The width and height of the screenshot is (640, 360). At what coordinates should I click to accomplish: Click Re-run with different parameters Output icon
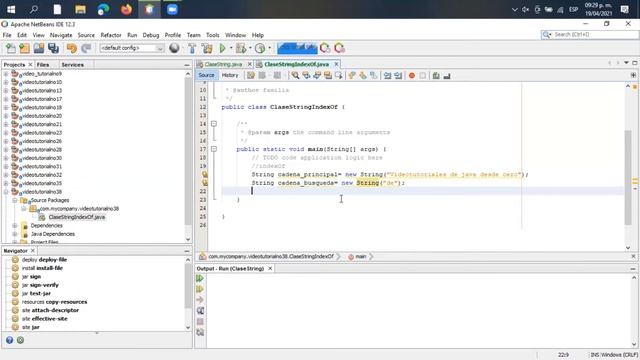point(200,289)
